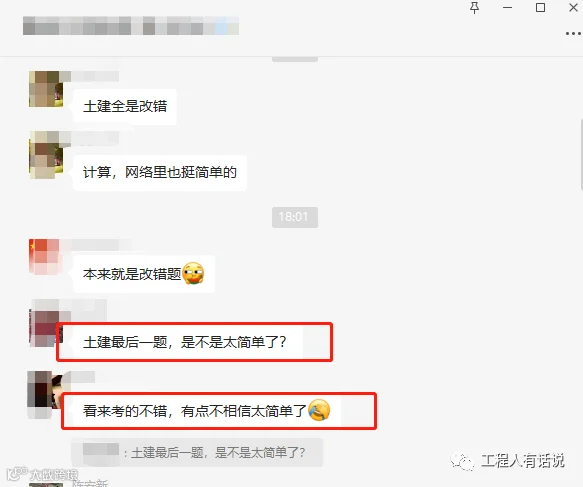Click the smiley emoji in '本来就是改错题'
Screen dimensions: 583x487
click(x=193, y=274)
